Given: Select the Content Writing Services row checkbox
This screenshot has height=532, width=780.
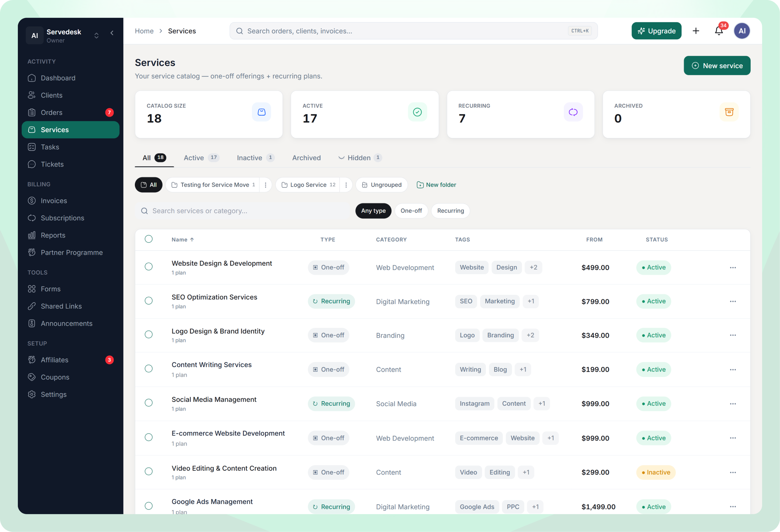Looking at the screenshot, I should point(149,368).
